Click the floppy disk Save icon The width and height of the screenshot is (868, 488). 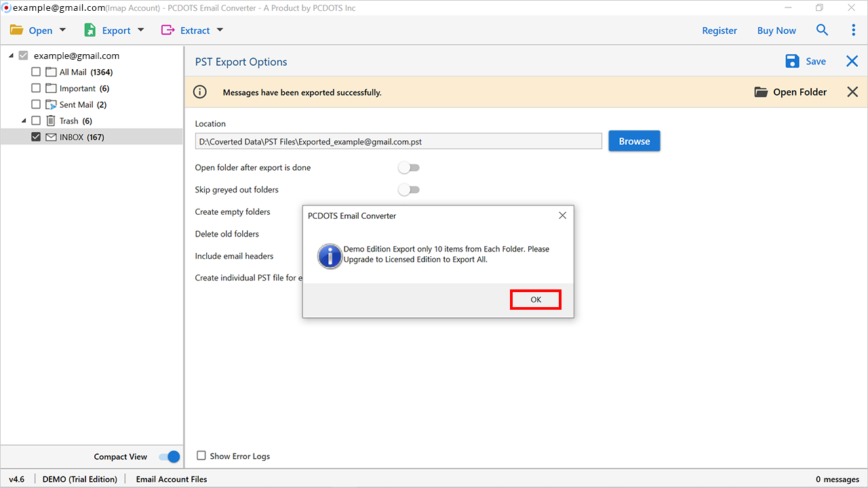tap(792, 62)
